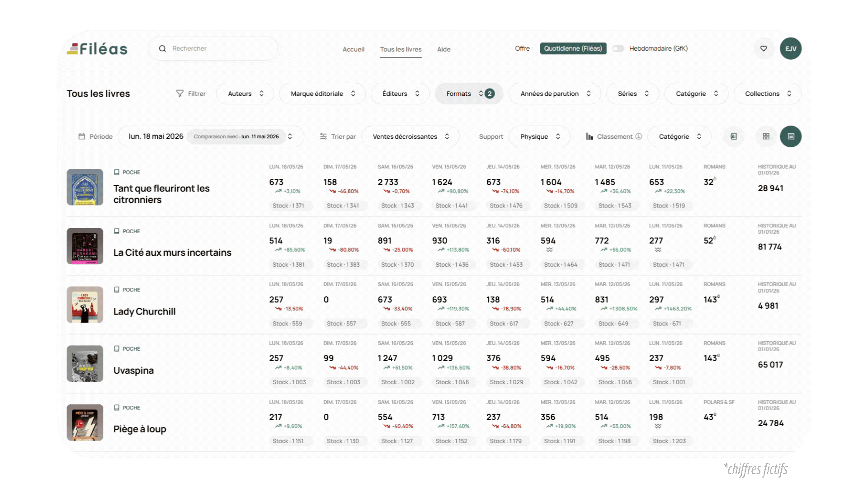Open La Cité aux murs incertains title
The image size is (868, 488).
pos(172,253)
